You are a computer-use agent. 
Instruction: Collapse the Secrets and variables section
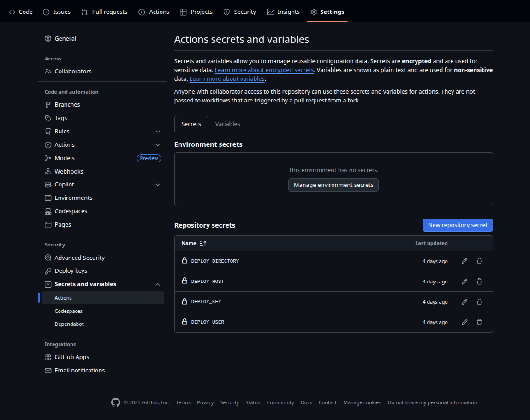point(158,284)
